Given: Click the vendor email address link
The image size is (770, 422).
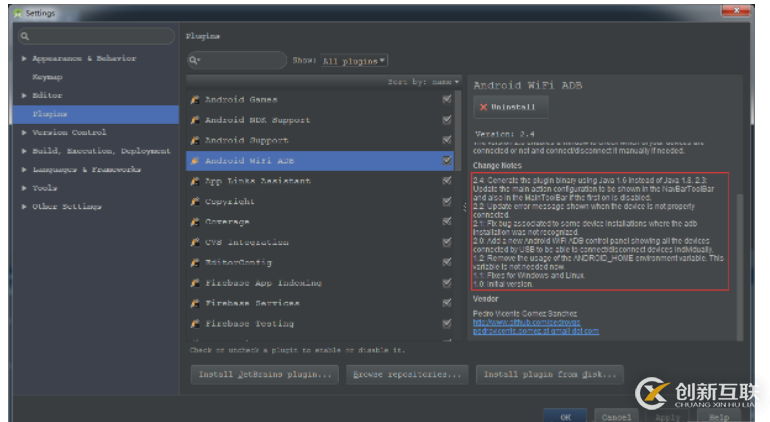Looking at the screenshot, I should click(536, 331).
